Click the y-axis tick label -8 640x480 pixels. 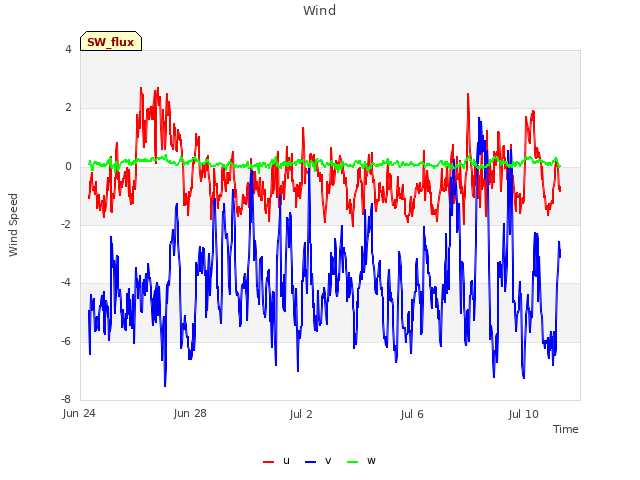(67, 399)
